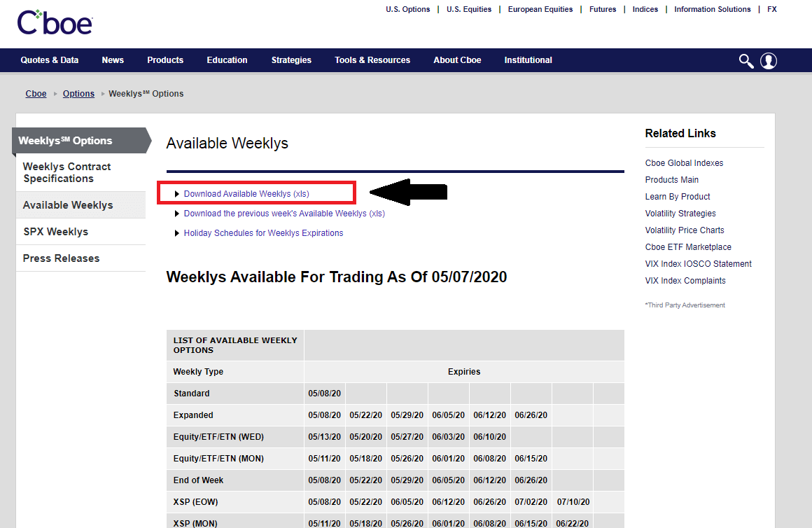Open Volatility Price Charts link

[685, 230]
